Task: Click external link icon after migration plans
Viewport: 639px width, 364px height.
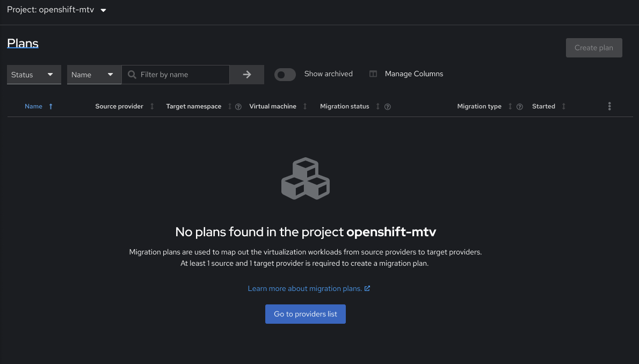Action: click(367, 288)
